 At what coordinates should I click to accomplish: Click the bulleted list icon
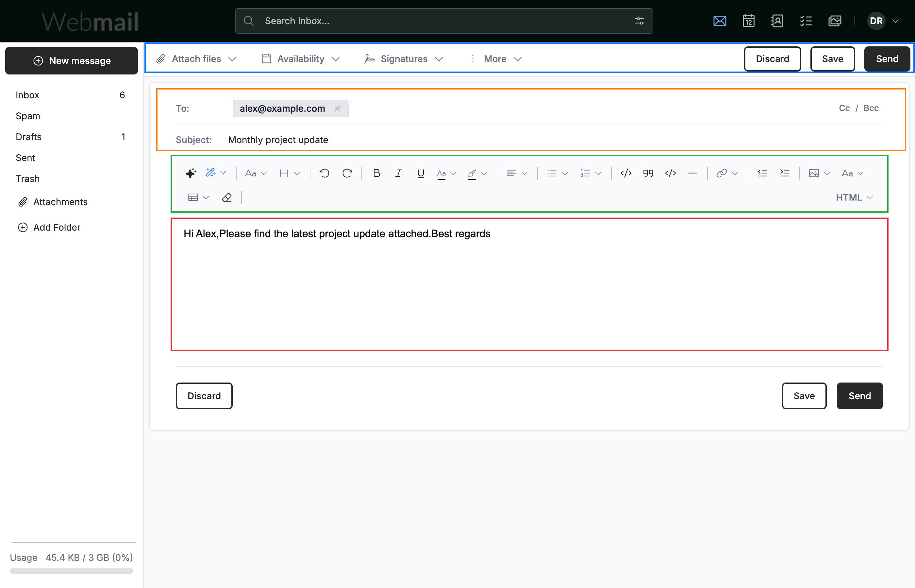[x=551, y=173]
